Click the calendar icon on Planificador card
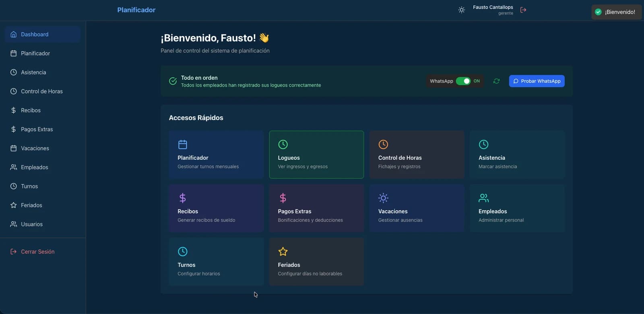This screenshot has width=644, height=314. coord(183,144)
